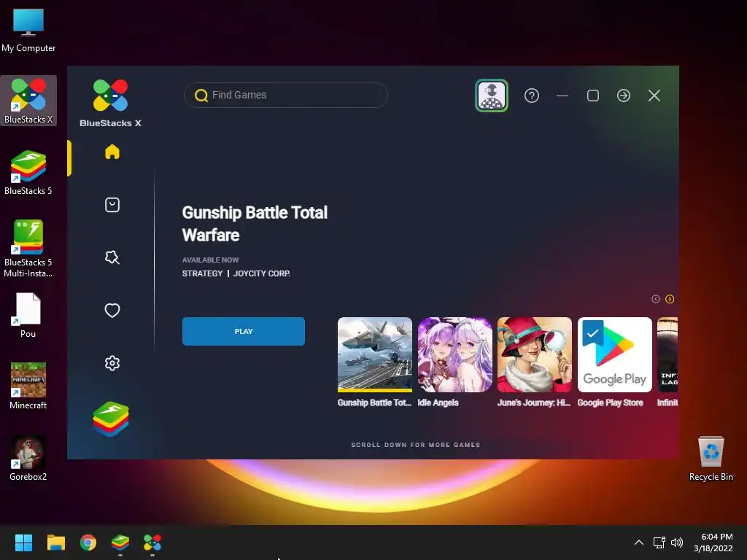The image size is (747, 560).
Task: Open the Home tab in BlueStacks X sidebar
Action: click(112, 152)
